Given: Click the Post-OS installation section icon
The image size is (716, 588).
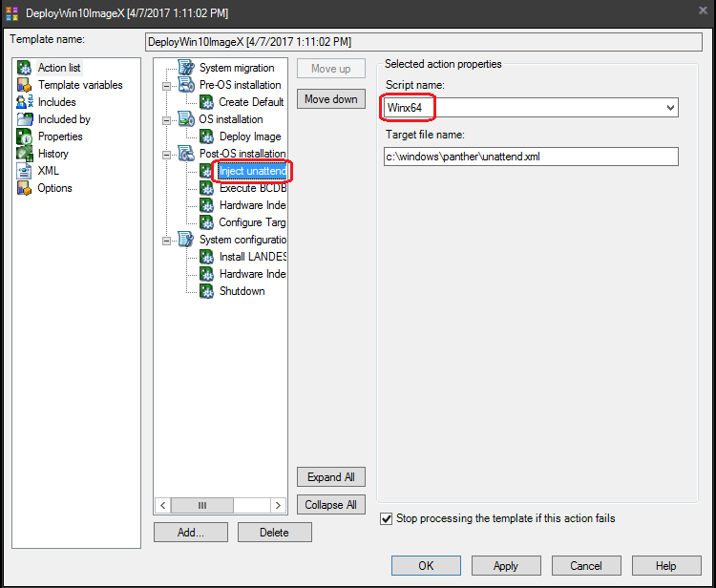Looking at the screenshot, I should tap(186, 154).
